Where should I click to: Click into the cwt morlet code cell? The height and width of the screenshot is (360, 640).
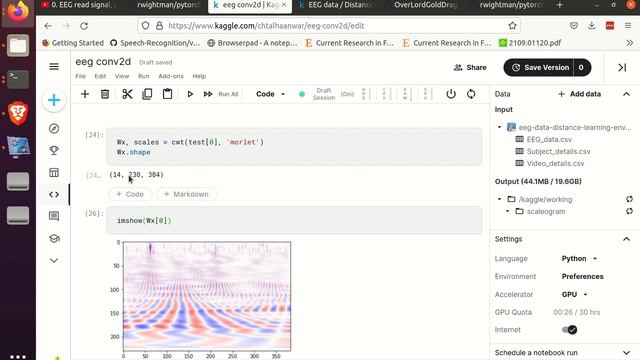(x=294, y=147)
